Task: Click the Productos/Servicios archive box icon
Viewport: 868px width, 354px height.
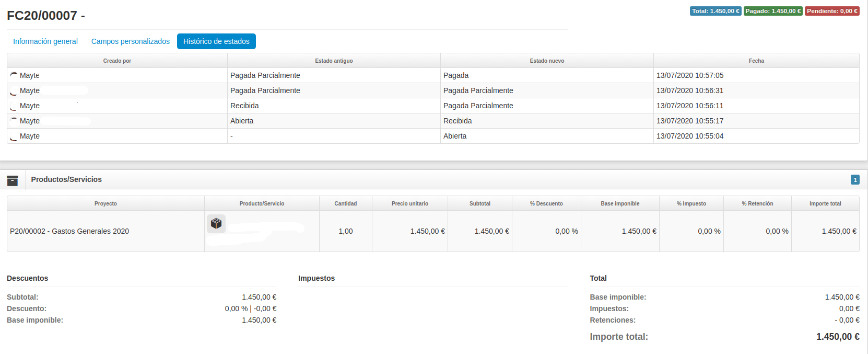Action: (13, 180)
